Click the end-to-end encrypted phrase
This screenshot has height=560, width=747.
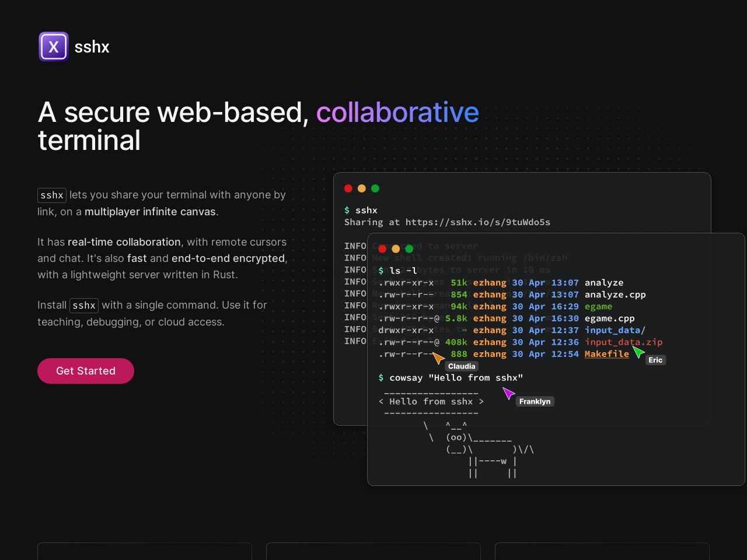[x=228, y=258]
